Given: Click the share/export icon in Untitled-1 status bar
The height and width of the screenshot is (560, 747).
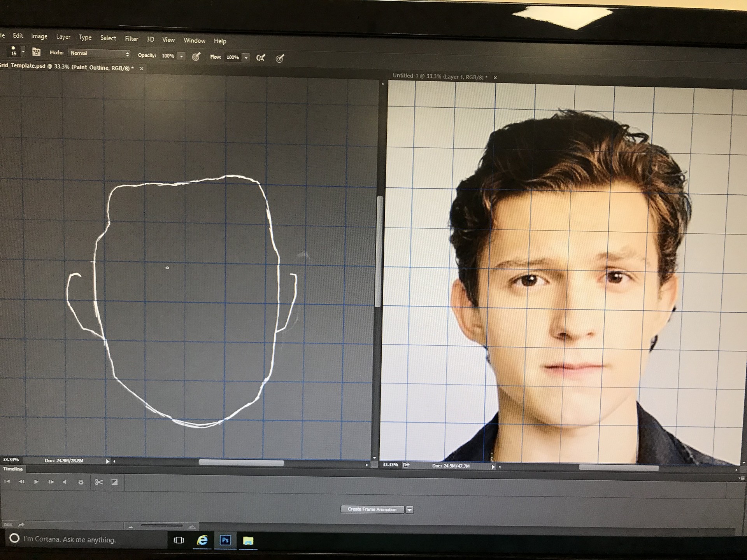Looking at the screenshot, I should click(407, 465).
